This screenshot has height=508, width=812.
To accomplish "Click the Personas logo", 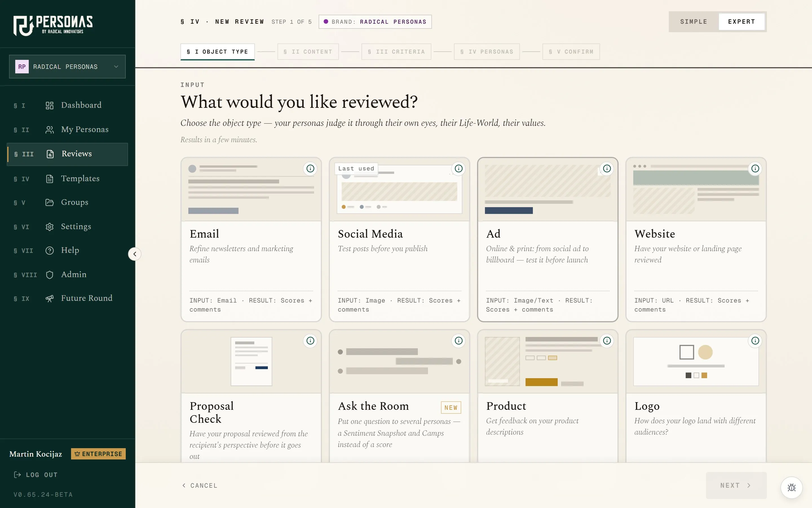I will [53, 25].
